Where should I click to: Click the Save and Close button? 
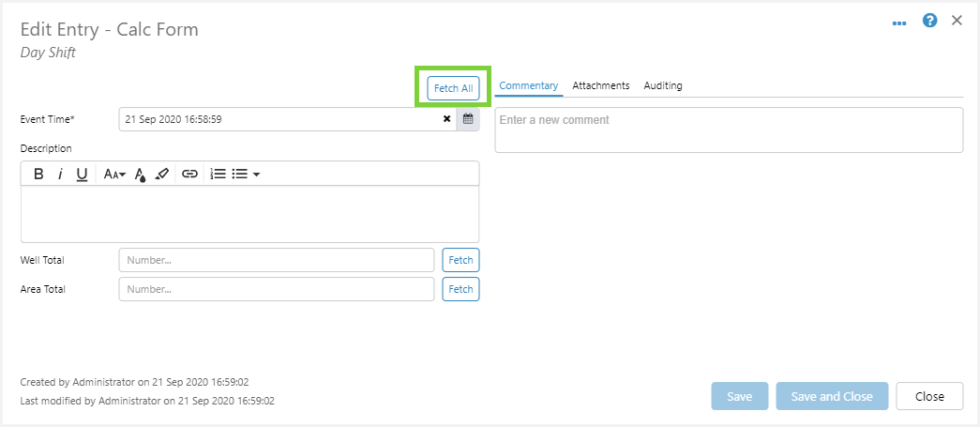pos(832,396)
